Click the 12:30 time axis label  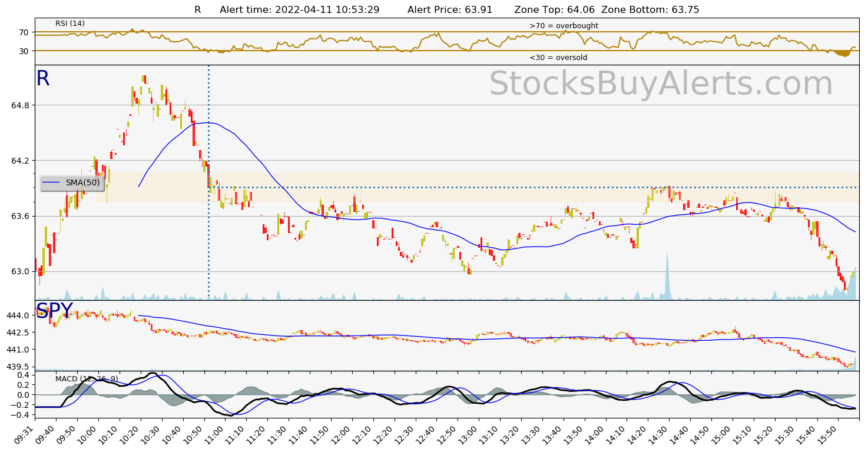405,433
